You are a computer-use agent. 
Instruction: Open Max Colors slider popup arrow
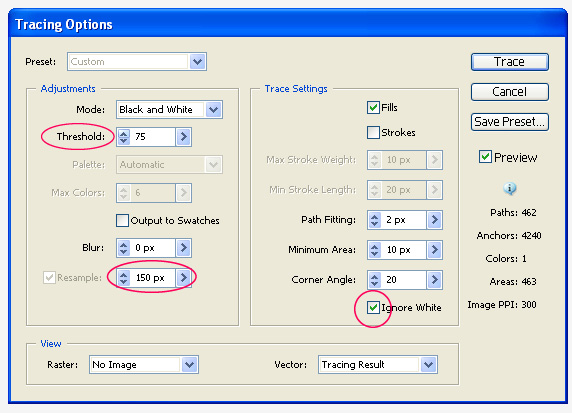[183, 193]
